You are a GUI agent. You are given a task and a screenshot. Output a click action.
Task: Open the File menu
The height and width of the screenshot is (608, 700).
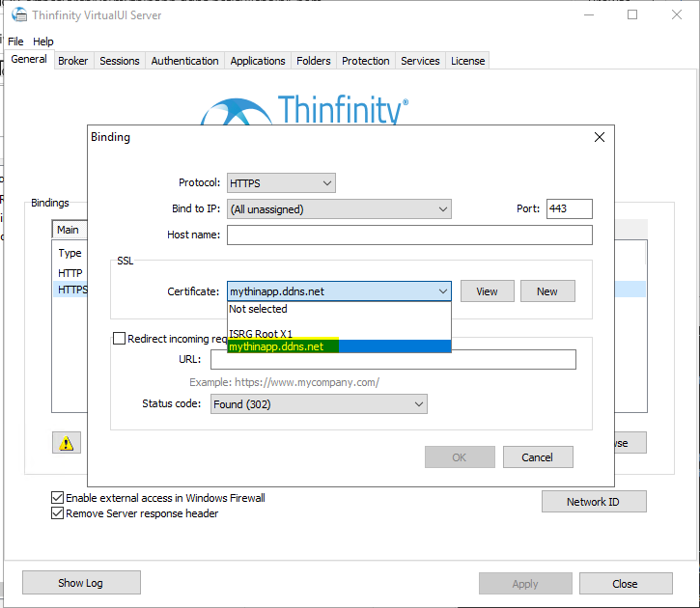click(x=15, y=41)
